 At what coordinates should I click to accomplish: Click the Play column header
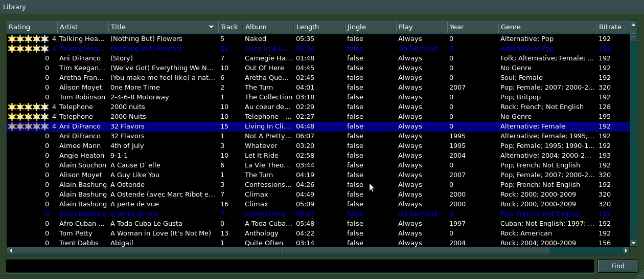coord(422,27)
